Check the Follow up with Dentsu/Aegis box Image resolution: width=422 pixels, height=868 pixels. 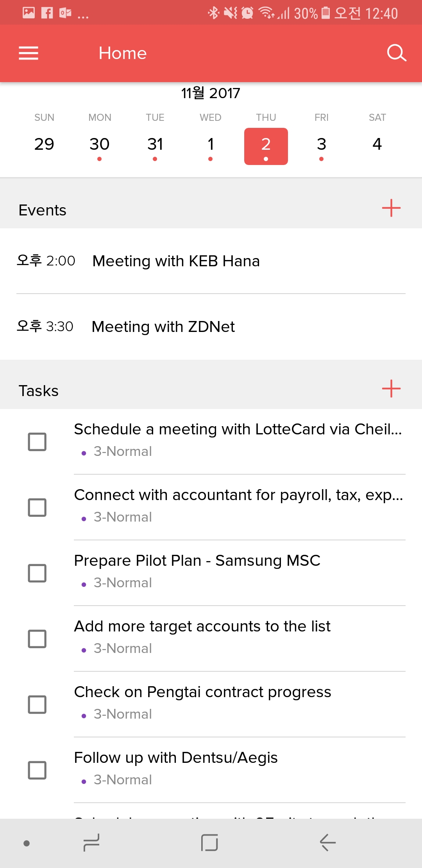37,770
